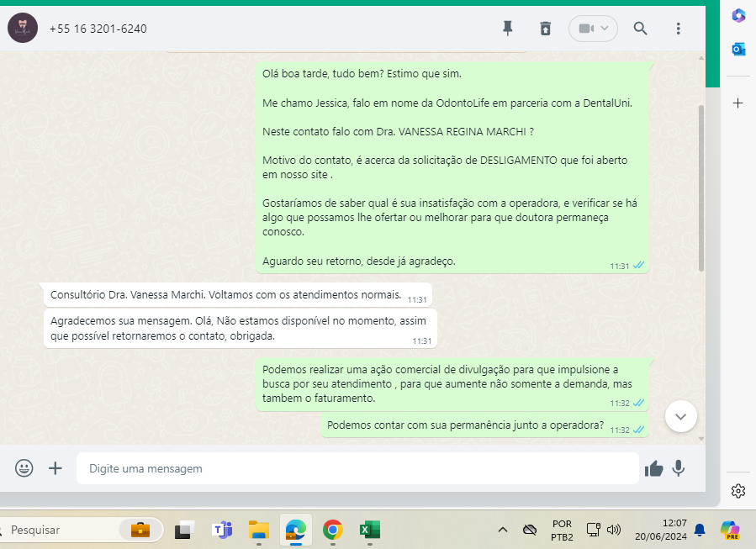Viewport: 756px width, 549px height.
Task: Open Microsoft 365 icon in Edge sidebar
Action: coord(738,16)
